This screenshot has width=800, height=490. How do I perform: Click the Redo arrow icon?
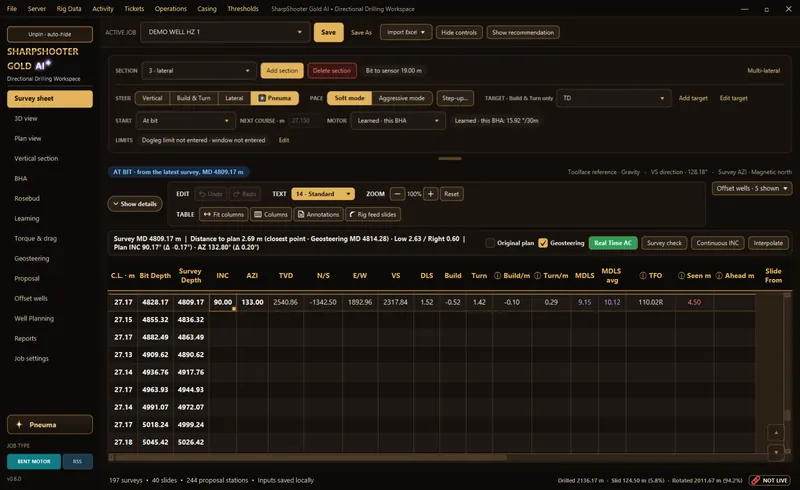pos(236,194)
